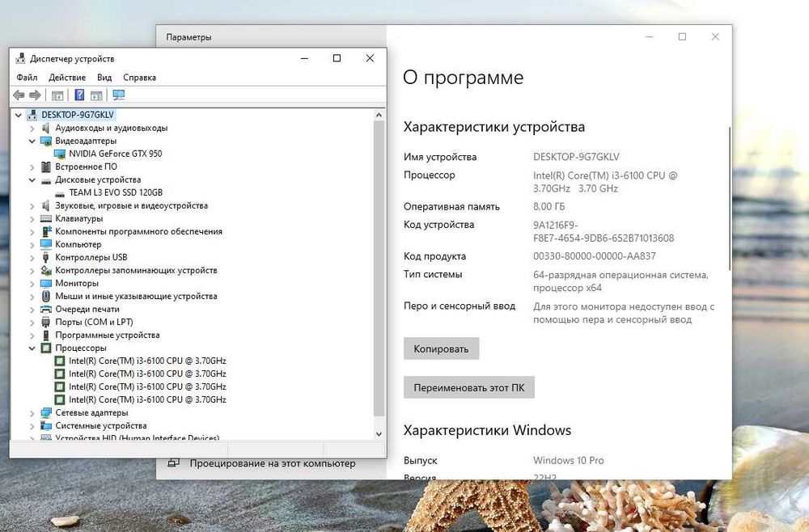
Task: Click the Системные устройства icon
Action: [x=46, y=426]
